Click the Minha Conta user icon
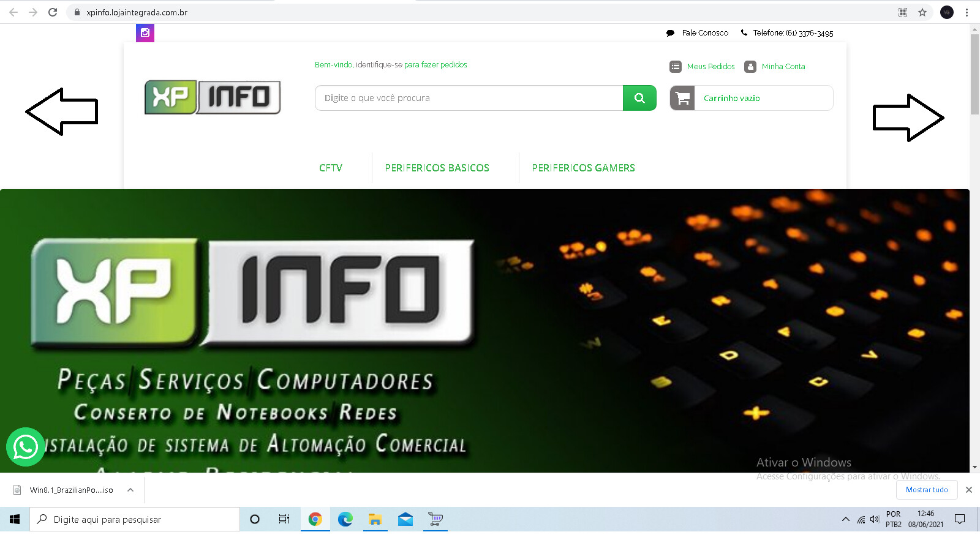The height and width of the screenshot is (551, 980). tap(750, 67)
